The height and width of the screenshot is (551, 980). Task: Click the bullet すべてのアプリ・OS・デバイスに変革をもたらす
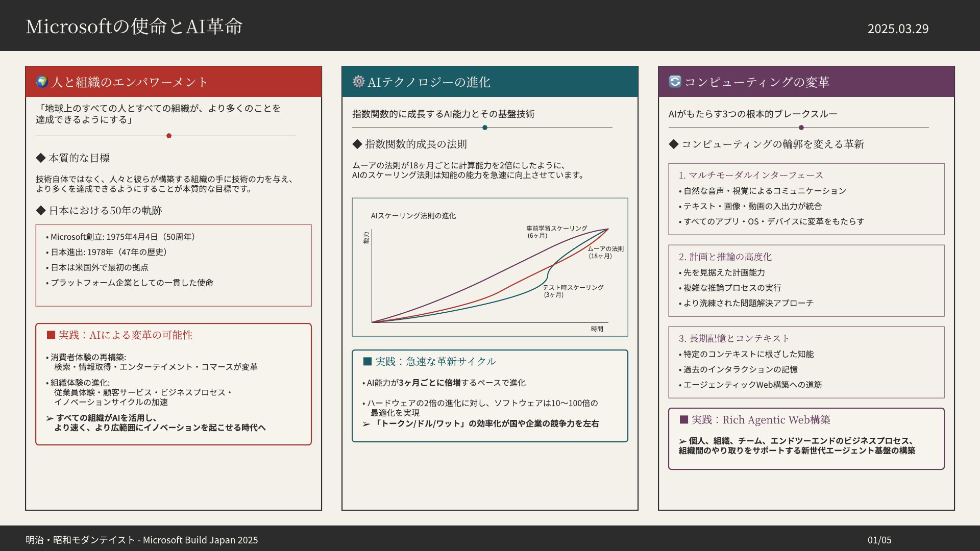tap(771, 221)
